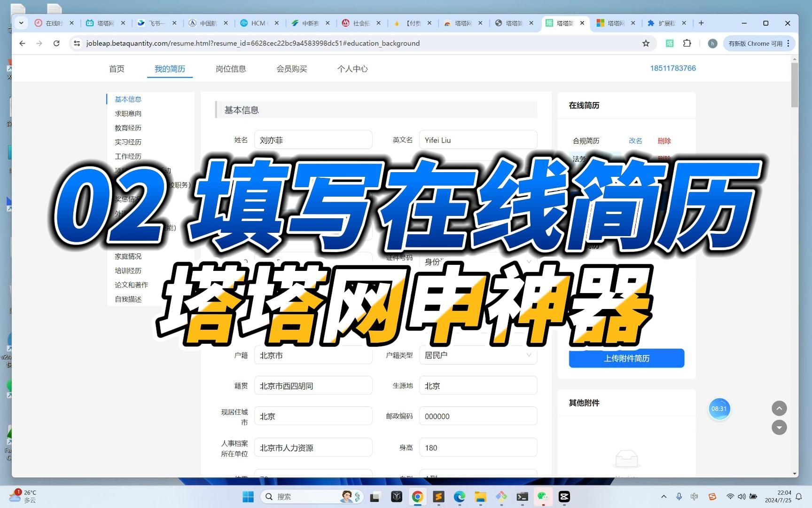This screenshot has width=812, height=508.
Task: Open Google Chrome from the taskbar
Action: (x=417, y=496)
